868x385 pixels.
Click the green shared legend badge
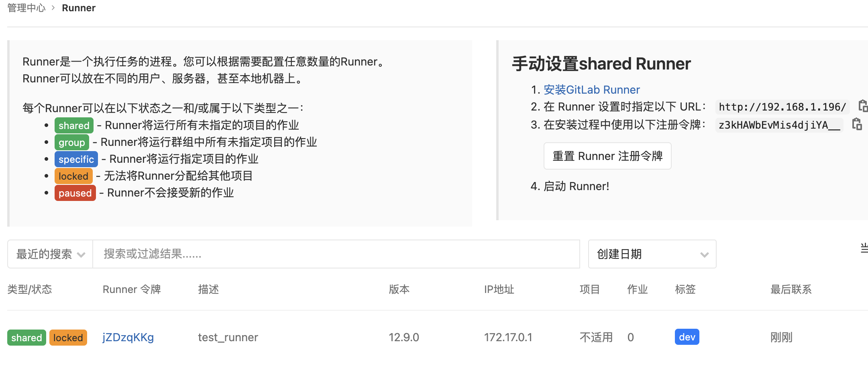pyautogui.click(x=74, y=125)
